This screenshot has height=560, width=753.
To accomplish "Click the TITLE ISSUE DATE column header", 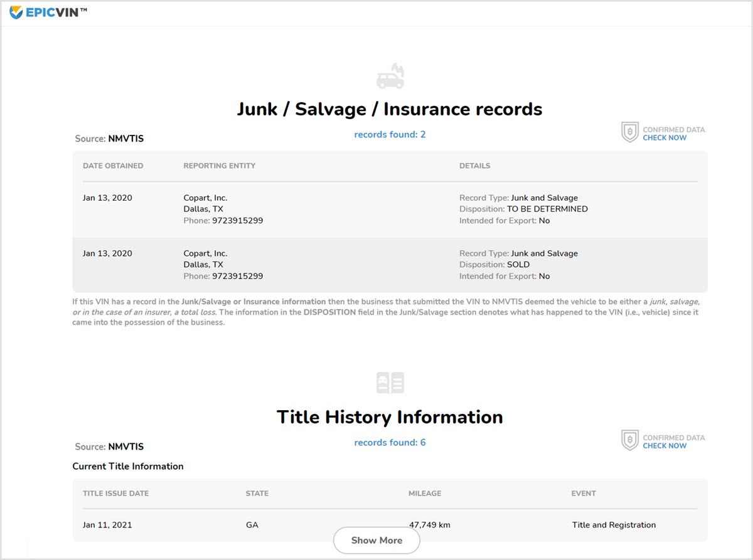I will tap(115, 493).
